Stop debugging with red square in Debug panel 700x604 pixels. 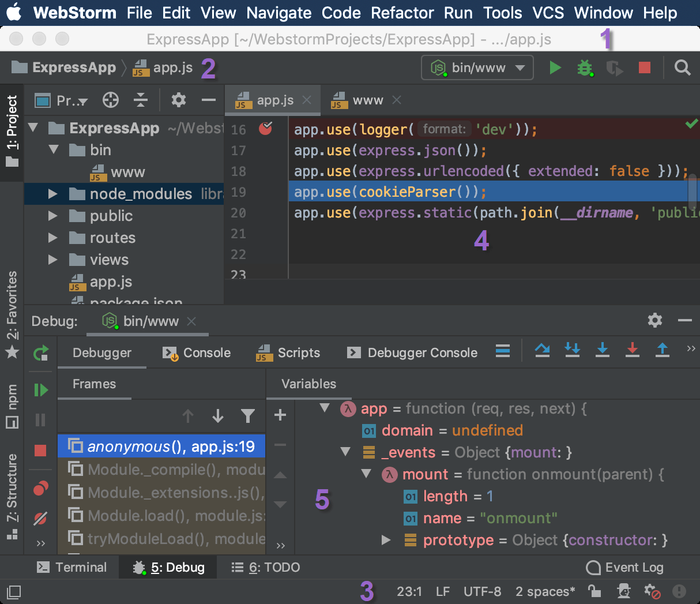[40, 451]
